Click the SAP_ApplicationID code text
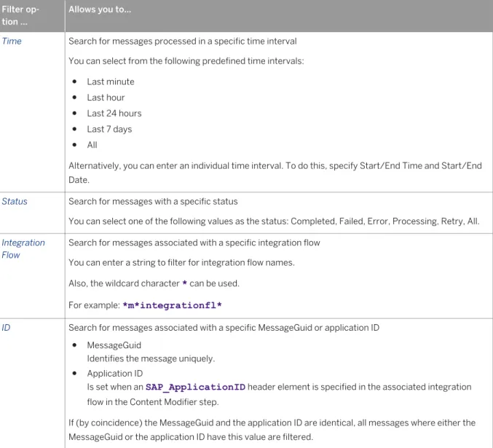 pyautogui.click(x=195, y=387)
